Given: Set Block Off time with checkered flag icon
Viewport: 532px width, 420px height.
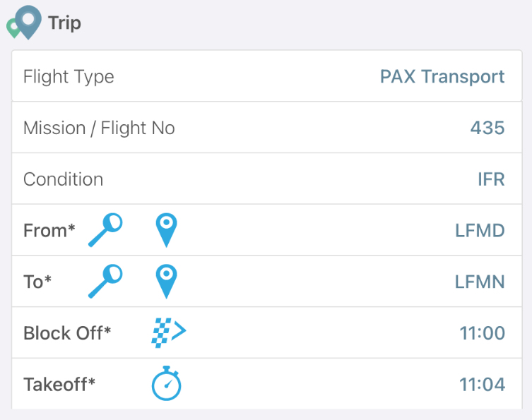Looking at the screenshot, I should click(169, 333).
